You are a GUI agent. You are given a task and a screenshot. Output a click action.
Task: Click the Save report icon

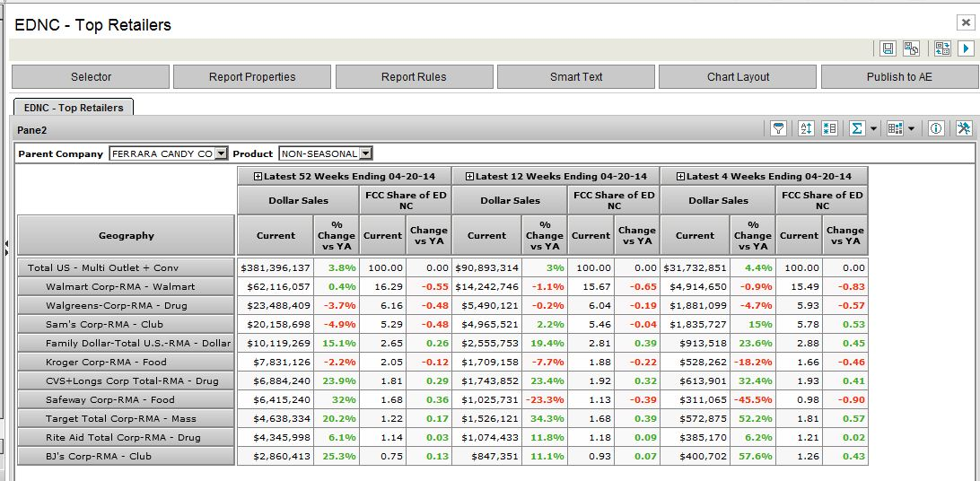(x=888, y=48)
